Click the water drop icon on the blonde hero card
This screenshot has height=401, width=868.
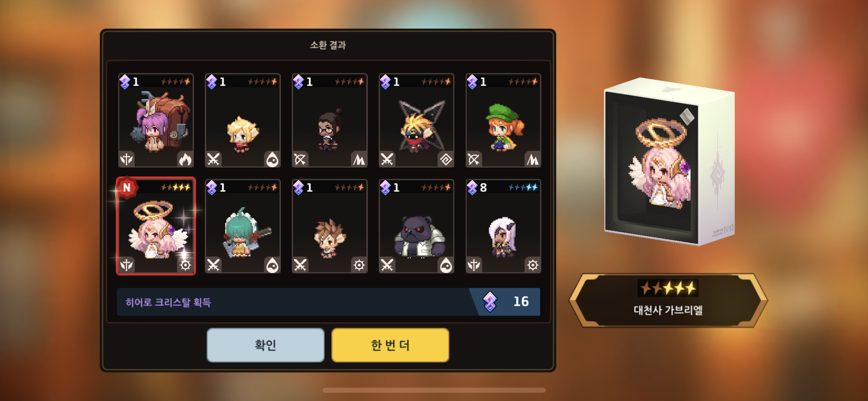[273, 159]
